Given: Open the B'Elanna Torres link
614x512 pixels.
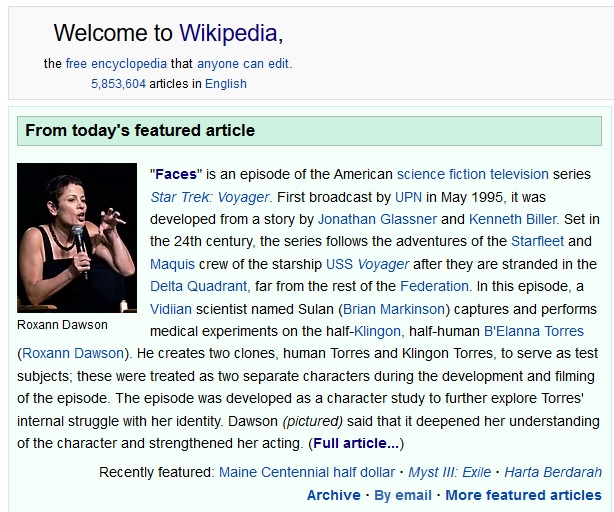Looking at the screenshot, I should pos(534,331).
